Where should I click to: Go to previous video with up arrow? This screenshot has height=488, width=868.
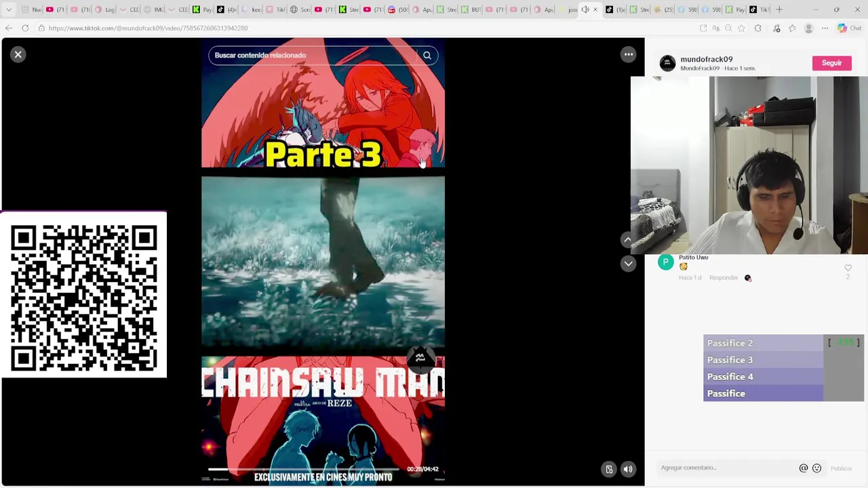[x=628, y=239]
